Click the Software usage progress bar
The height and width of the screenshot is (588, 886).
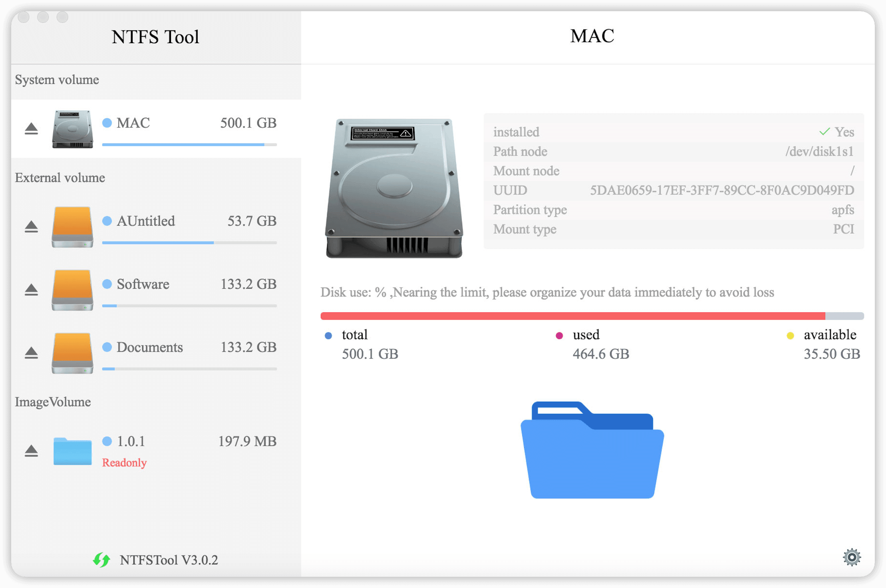click(189, 306)
